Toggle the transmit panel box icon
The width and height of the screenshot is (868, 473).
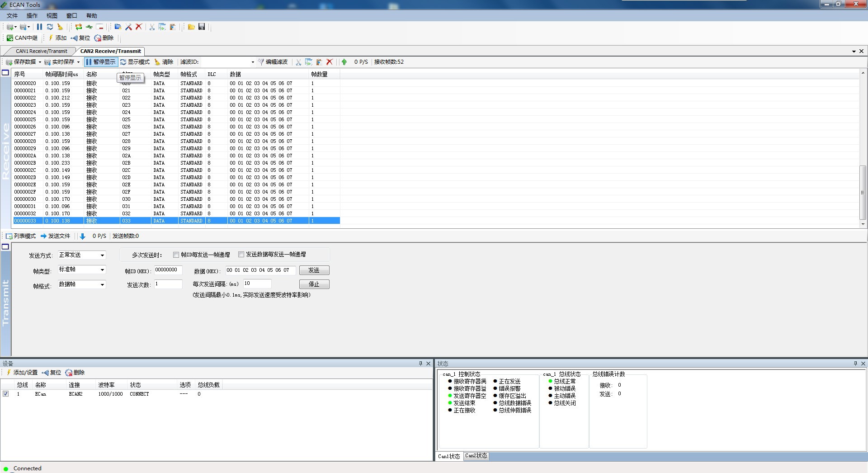click(5, 247)
